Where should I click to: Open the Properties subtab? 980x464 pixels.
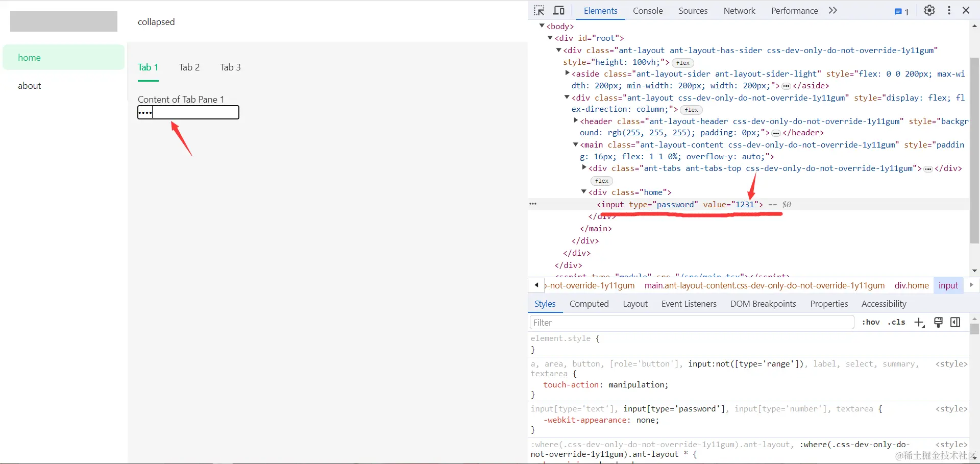click(x=829, y=304)
